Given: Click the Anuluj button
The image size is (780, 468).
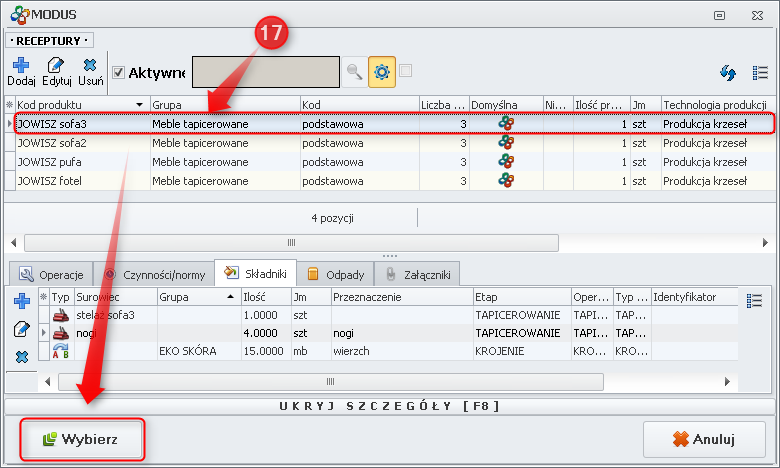Looking at the screenshot, I should point(704,439).
